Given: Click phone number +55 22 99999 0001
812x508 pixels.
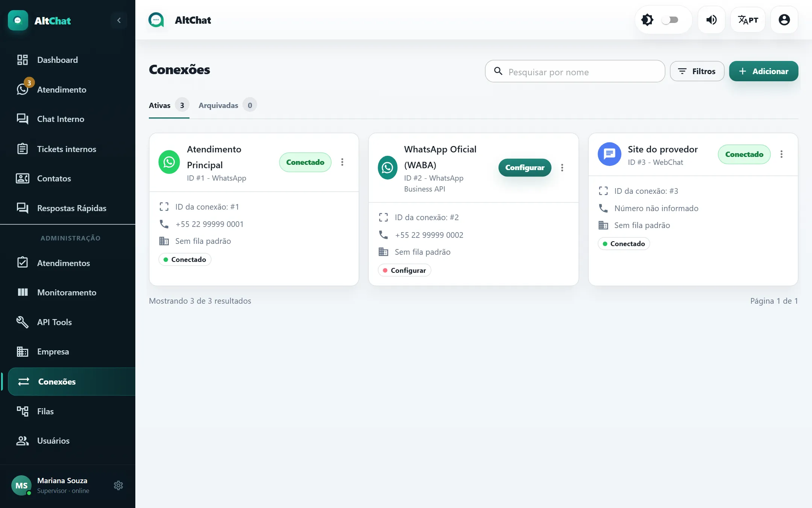Looking at the screenshot, I should click(x=209, y=224).
